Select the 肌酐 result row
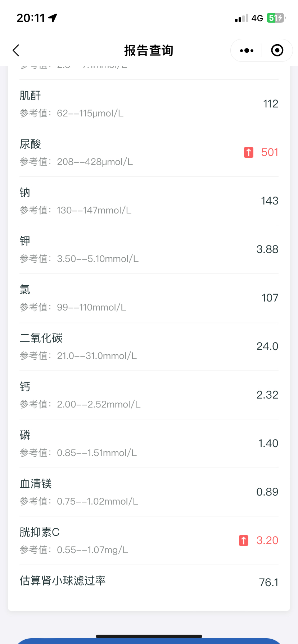Viewport: 298px width, 644px height. point(149,104)
